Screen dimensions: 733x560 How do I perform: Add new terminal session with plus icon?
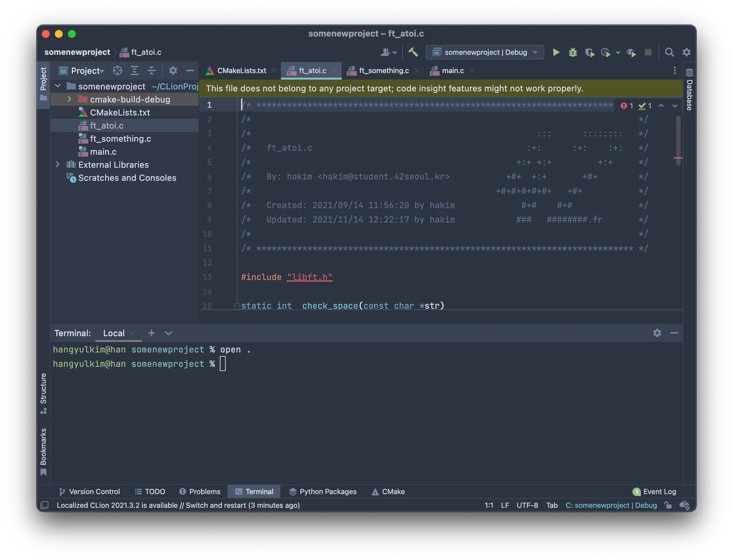pos(151,333)
